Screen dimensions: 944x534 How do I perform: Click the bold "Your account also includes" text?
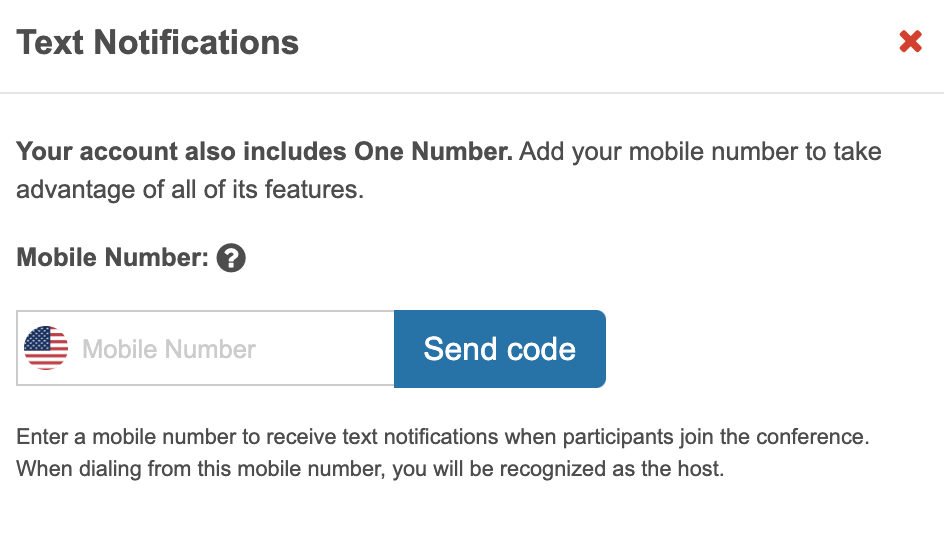point(182,153)
